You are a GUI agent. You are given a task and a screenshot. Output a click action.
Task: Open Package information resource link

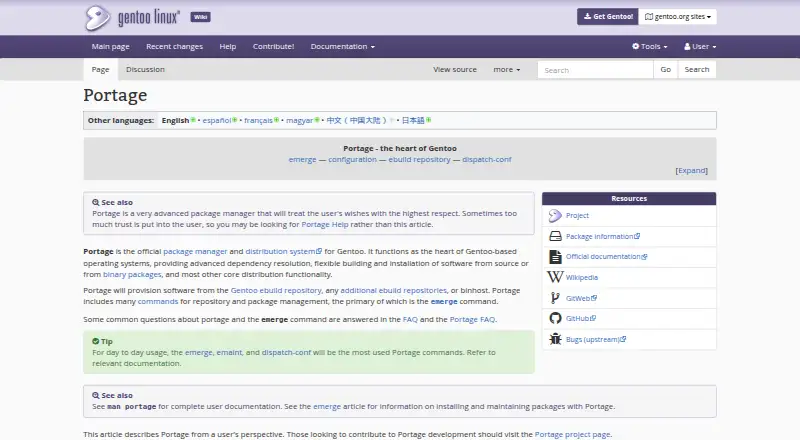click(x=599, y=236)
